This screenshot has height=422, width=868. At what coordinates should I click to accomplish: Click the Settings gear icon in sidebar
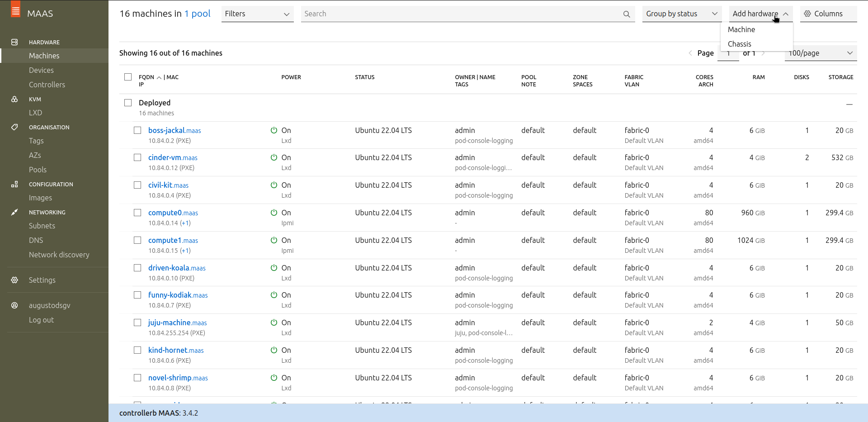tap(14, 280)
